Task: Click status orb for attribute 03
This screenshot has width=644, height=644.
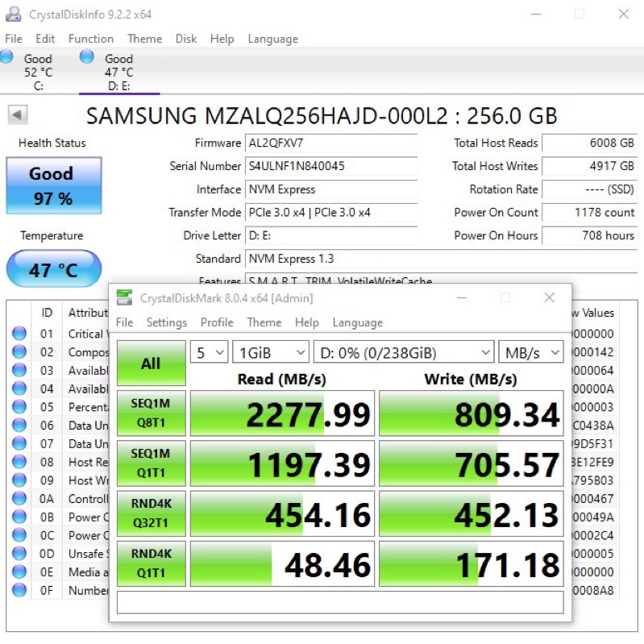Action: tap(19, 370)
